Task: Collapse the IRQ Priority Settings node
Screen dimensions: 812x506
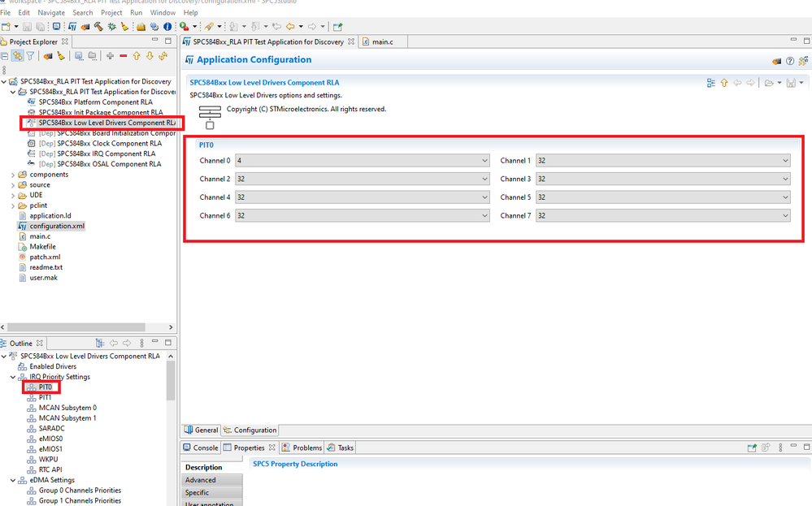Action: (13, 377)
